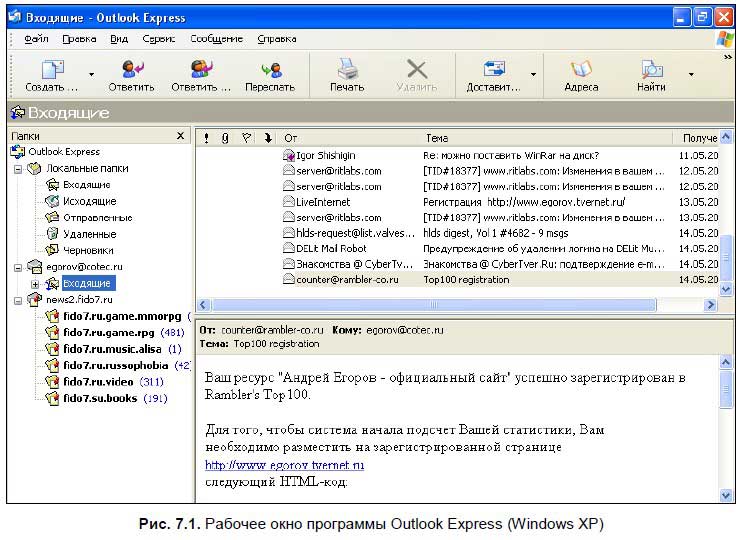Open the Сервис menu
The height and width of the screenshot is (540, 742).
pyautogui.click(x=158, y=39)
